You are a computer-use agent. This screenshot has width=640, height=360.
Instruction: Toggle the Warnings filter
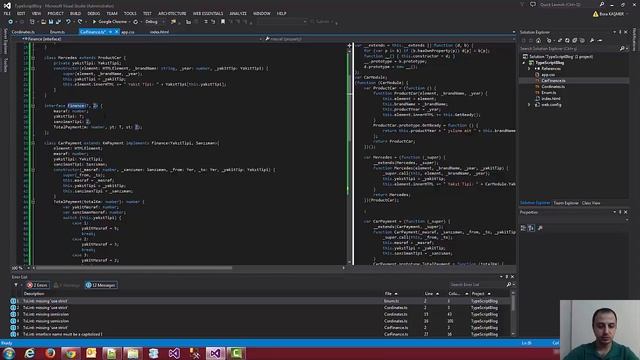pos(67,285)
